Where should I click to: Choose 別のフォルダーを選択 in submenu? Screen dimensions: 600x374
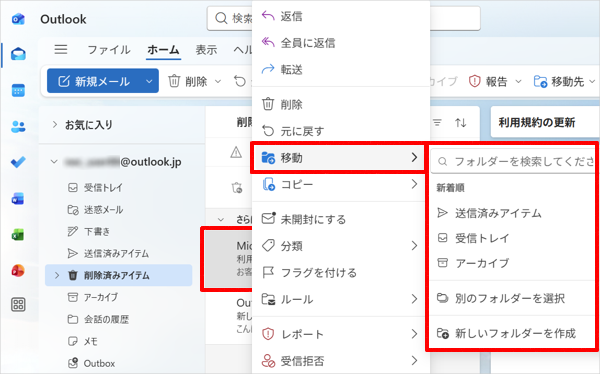point(513,298)
